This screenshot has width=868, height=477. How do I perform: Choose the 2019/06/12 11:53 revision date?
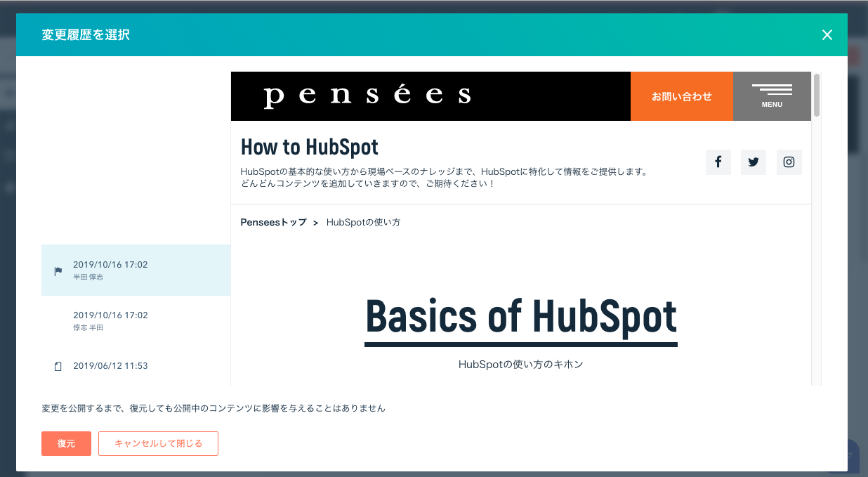110,366
